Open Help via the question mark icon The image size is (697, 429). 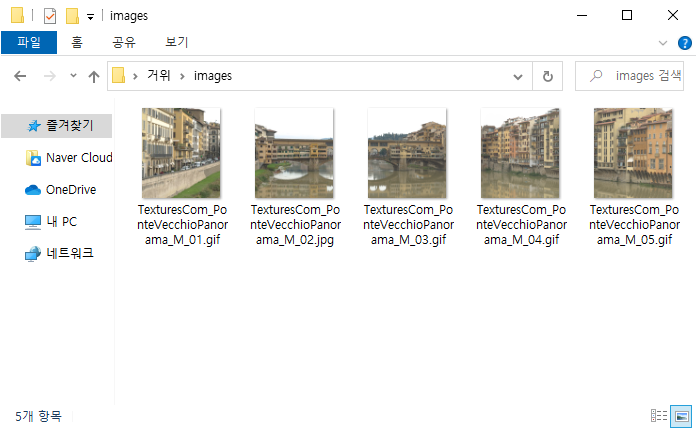point(685,43)
